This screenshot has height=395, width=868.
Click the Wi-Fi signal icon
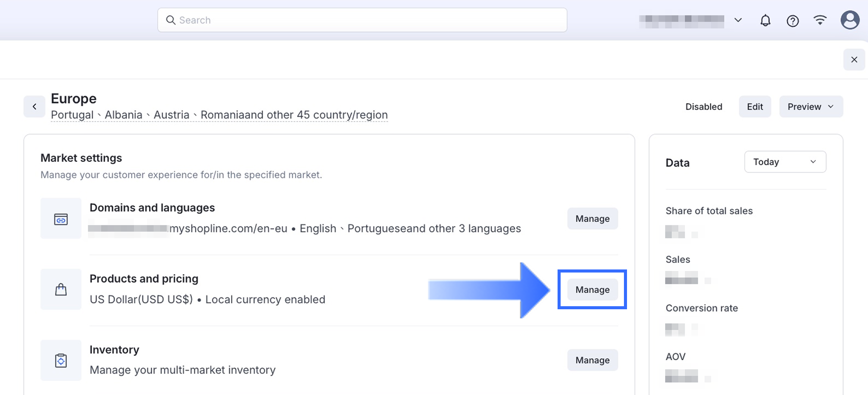coord(820,20)
